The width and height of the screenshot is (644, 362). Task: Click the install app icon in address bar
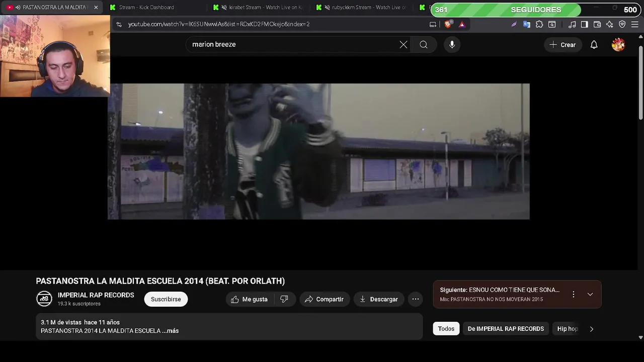(x=433, y=24)
